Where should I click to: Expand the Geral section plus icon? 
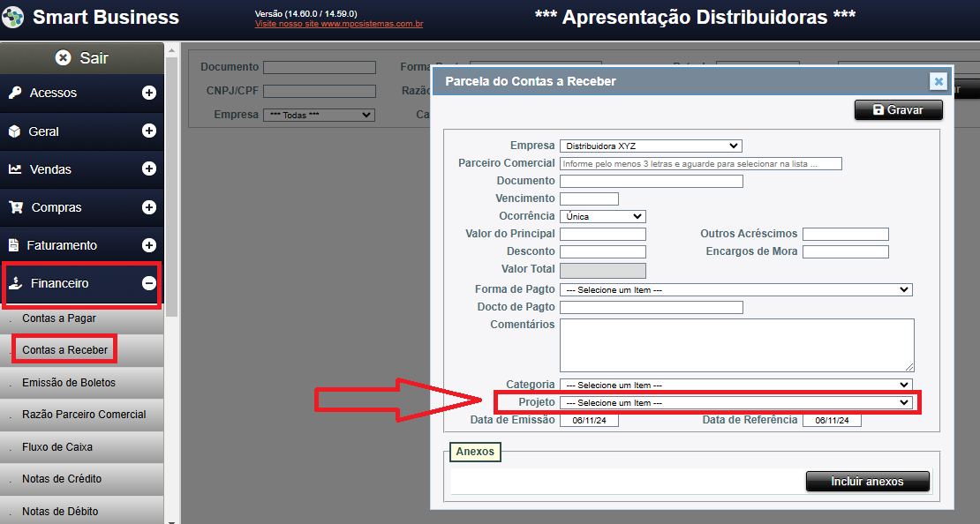point(149,131)
